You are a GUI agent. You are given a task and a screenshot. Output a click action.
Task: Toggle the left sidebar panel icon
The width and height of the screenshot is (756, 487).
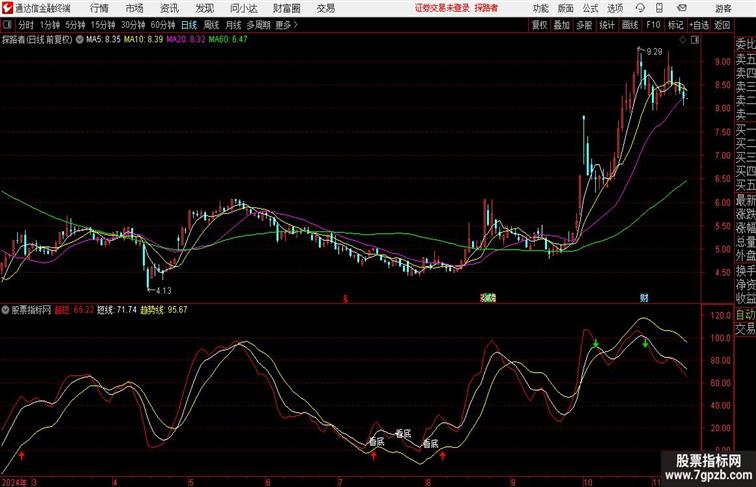tap(7, 25)
